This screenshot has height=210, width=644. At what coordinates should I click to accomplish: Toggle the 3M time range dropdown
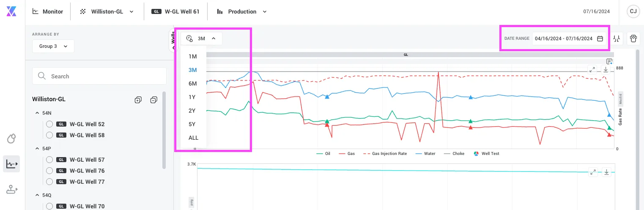pyautogui.click(x=201, y=39)
